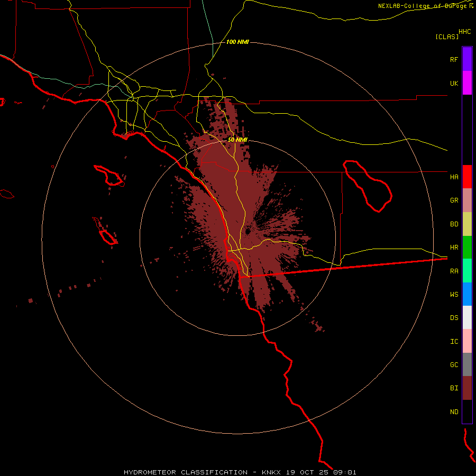Click the BI brown legend swatch
476x476 pixels.
[467, 388]
